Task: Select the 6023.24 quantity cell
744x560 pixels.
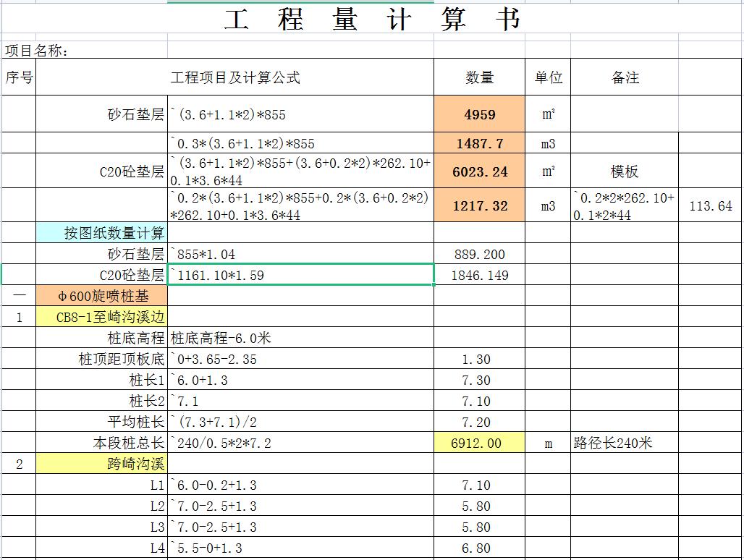Action: [x=479, y=171]
